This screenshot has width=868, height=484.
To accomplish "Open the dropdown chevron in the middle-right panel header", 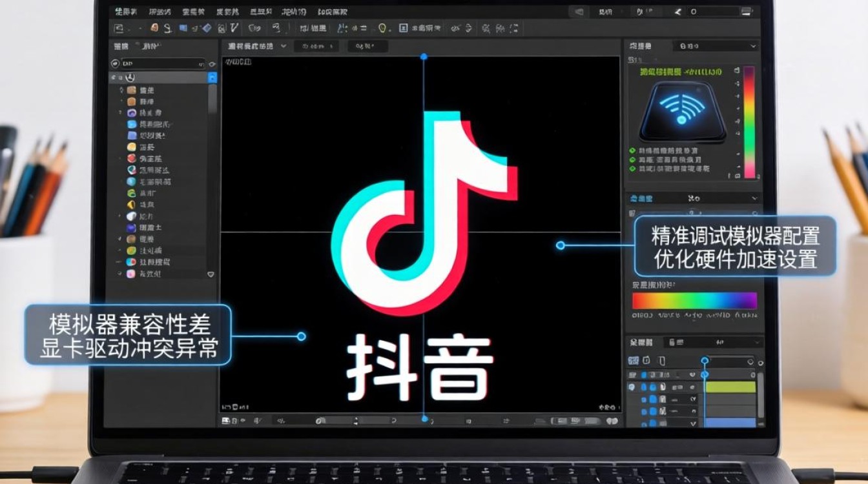I will point(755,198).
